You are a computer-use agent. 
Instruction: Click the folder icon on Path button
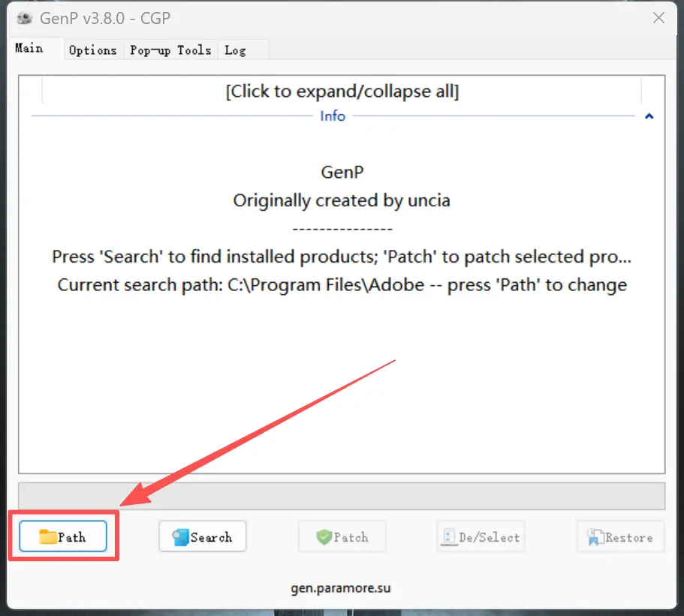coord(48,536)
